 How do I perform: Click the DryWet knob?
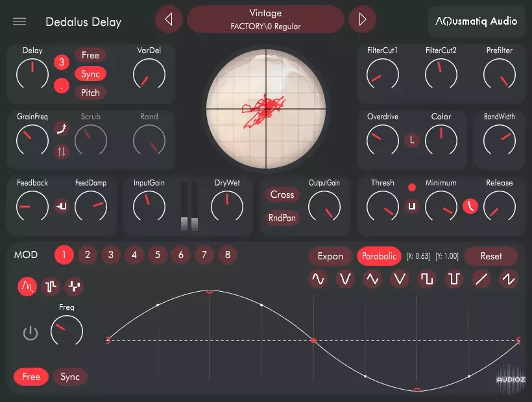227,206
